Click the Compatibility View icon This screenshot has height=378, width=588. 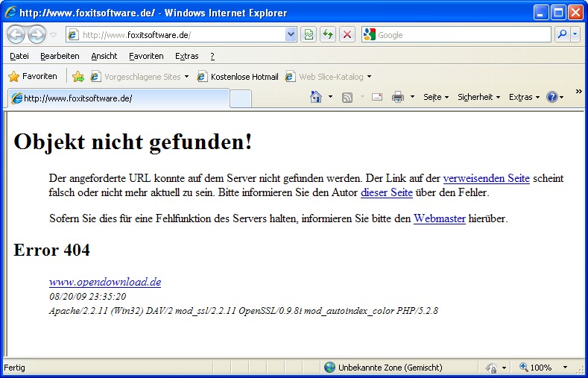309,35
